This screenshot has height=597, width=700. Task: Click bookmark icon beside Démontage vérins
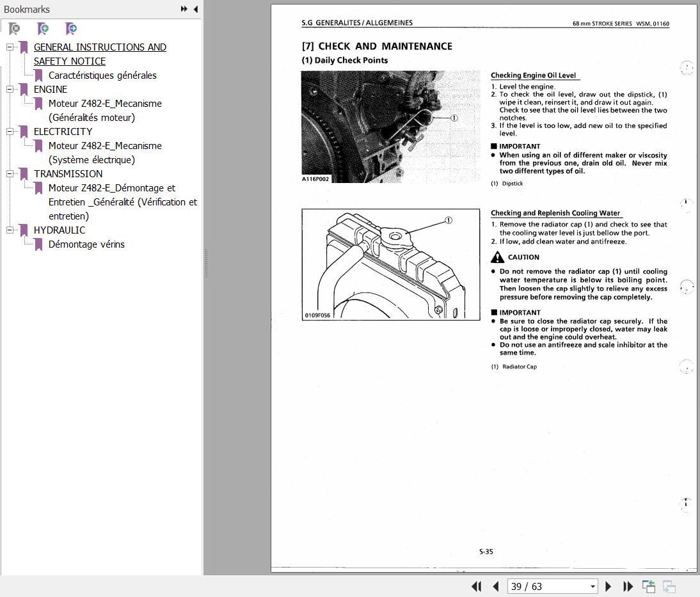pyautogui.click(x=39, y=244)
